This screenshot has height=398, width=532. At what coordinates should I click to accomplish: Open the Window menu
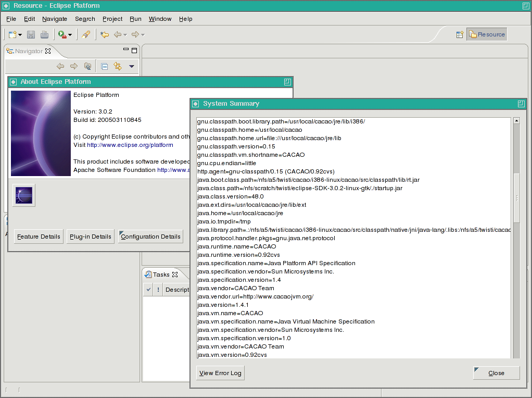160,19
